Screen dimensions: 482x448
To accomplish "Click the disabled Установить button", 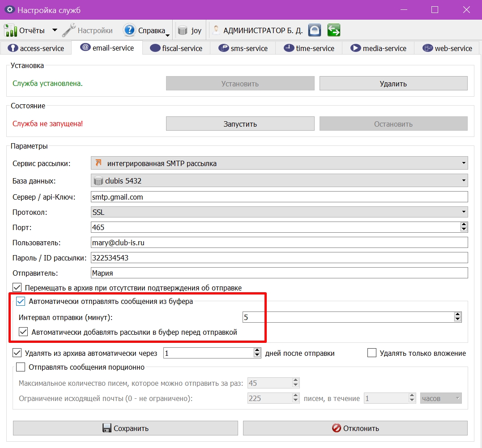I will [x=240, y=84].
